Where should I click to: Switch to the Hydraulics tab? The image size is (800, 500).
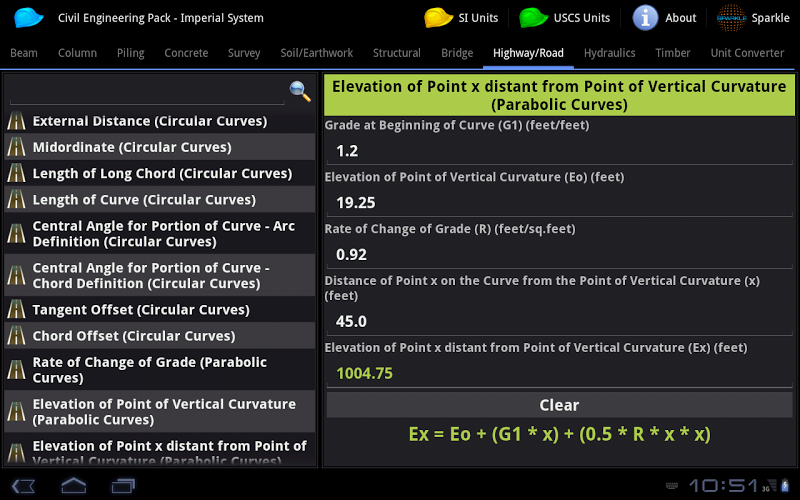click(609, 53)
